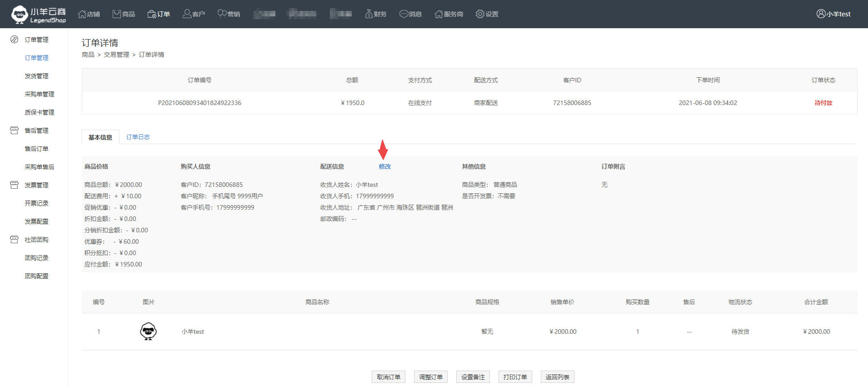Open the 小羊test user account menu

(x=833, y=14)
